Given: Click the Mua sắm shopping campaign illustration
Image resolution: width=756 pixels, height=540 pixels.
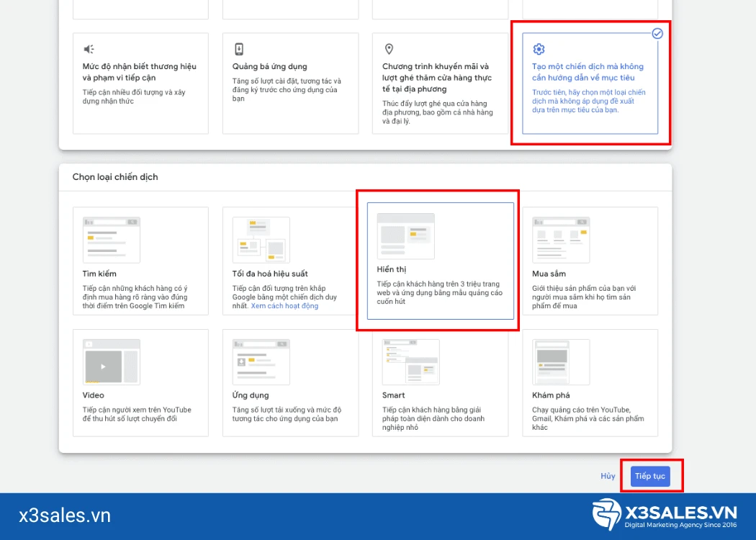Looking at the screenshot, I should click(x=561, y=240).
